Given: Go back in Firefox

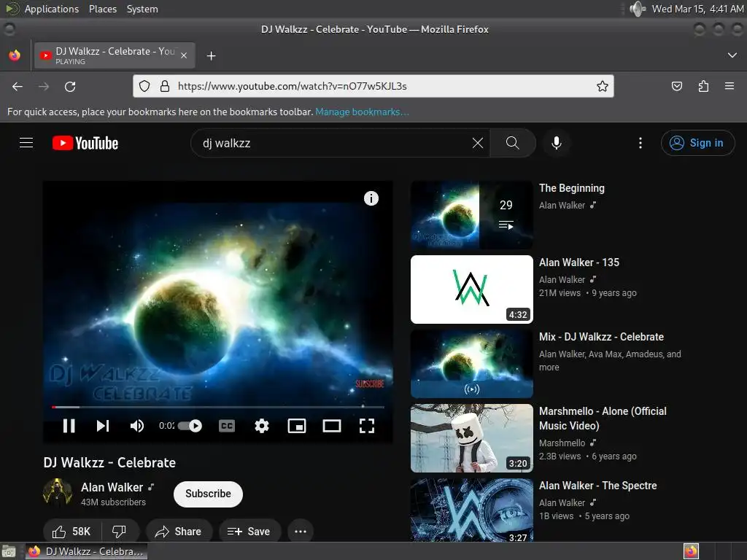Looking at the screenshot, I should 18,86.
